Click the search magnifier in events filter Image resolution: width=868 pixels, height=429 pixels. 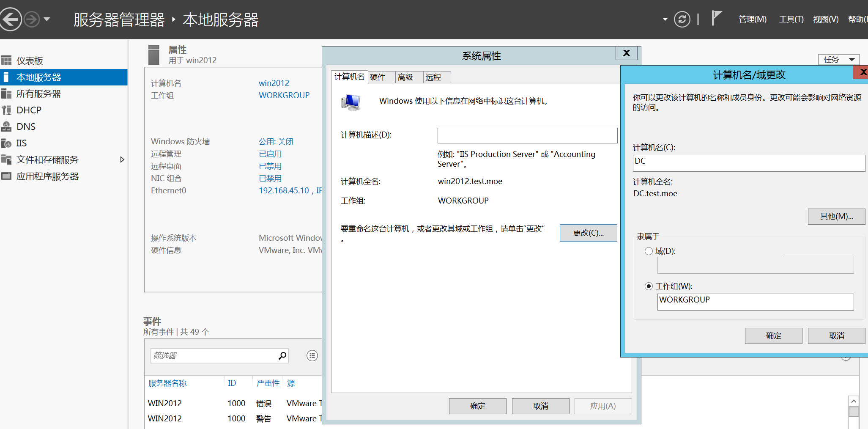[282, 356]
